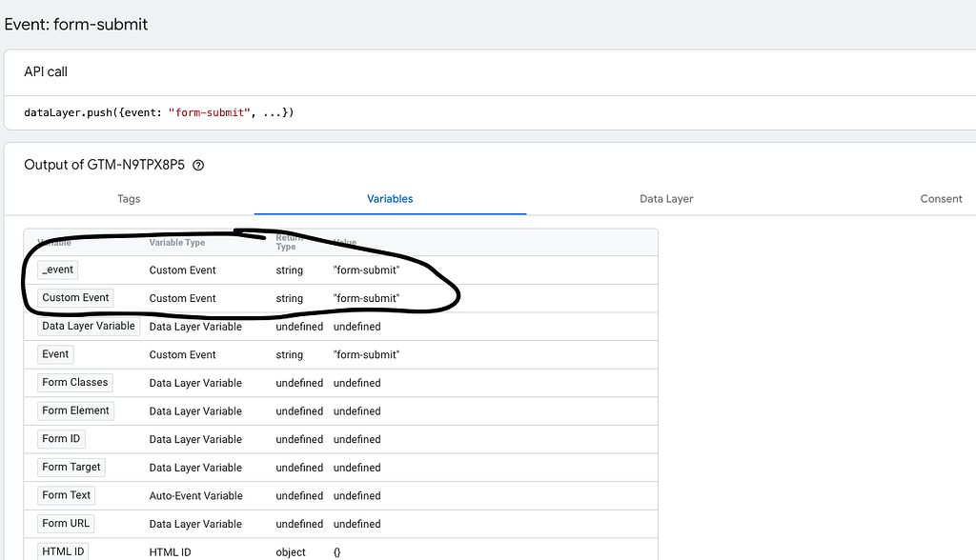
Task: Open help tooltip beside GTM-N9TPX8P5
Action: (x=196, y=164)
